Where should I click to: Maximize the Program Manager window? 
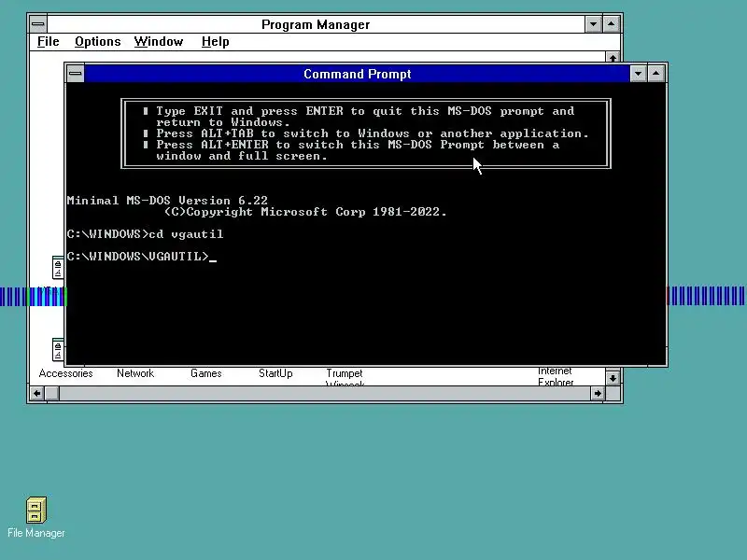point(612,24)
